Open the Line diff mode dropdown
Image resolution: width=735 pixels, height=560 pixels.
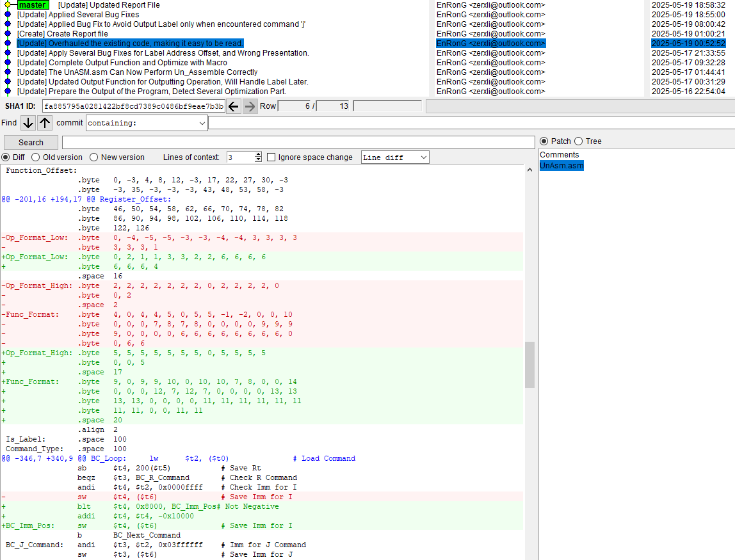click(395, 157)
